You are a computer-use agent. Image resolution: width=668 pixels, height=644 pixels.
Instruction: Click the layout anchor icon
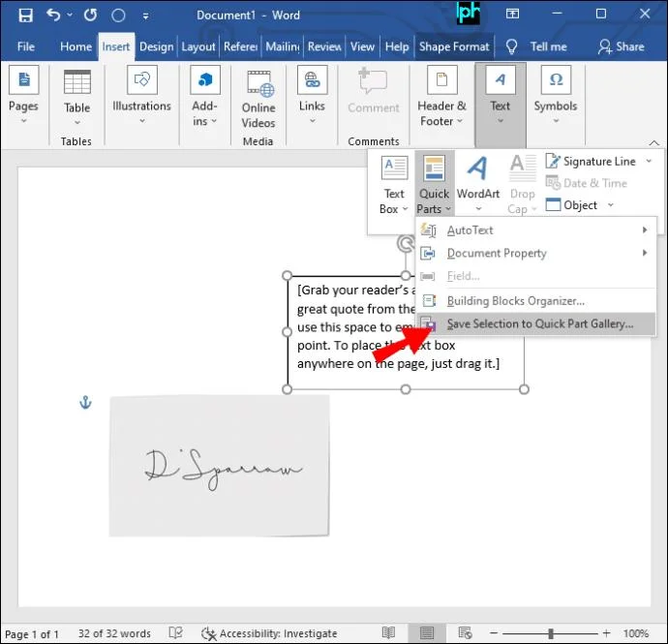coord(85,402)
